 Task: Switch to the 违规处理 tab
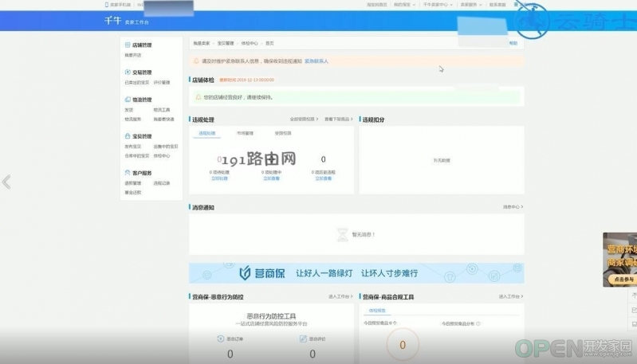pyautogui.click(x=206, y=133)
